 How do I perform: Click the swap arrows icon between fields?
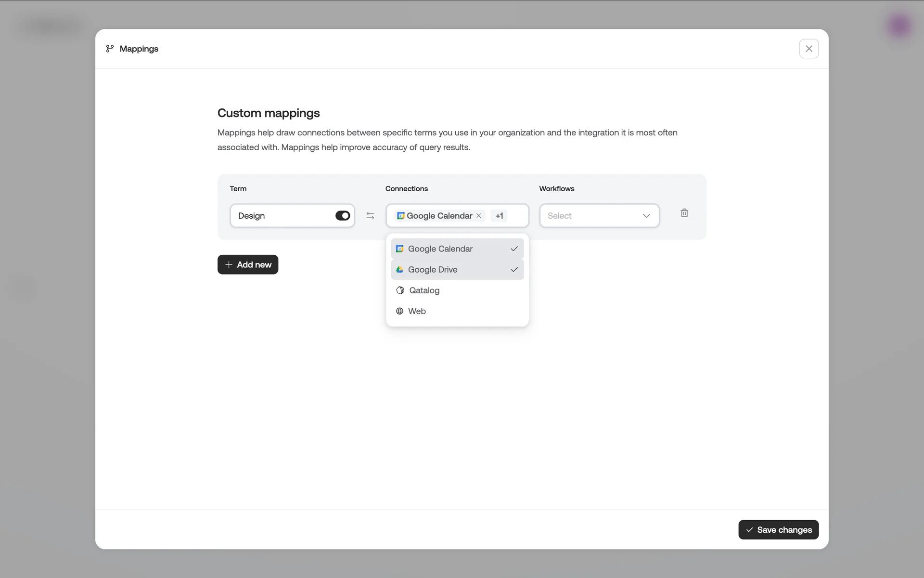(x=370, y=216)
